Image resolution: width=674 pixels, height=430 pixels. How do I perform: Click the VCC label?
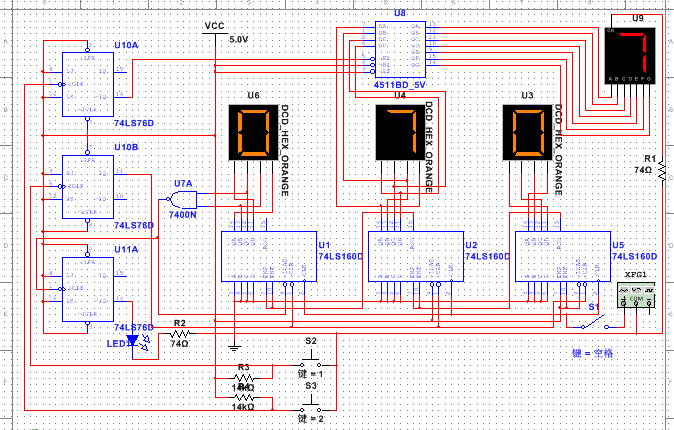click(x=214, y=26)
